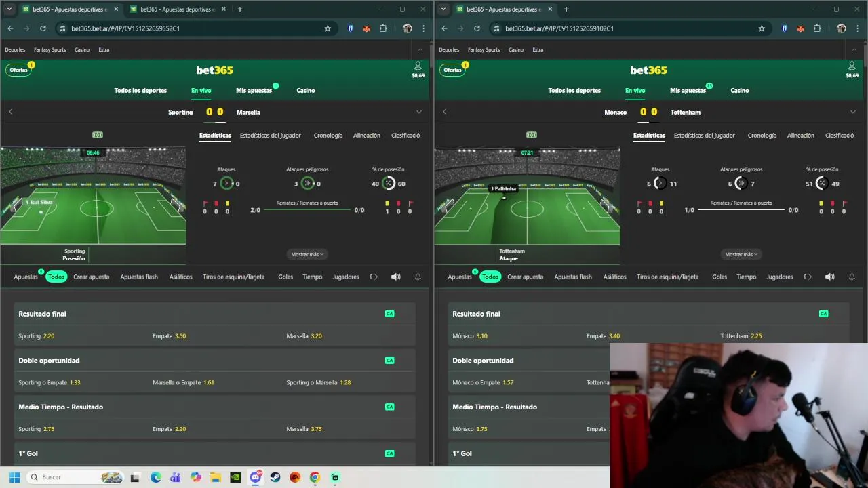
Task: Pick Empate 3.50 in Sporting Resultado final
Action: click(169, 336)
